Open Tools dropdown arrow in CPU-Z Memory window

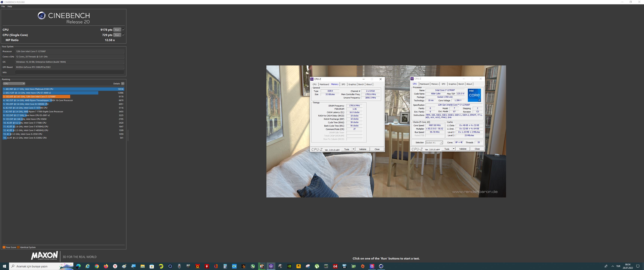click(353, 149)
